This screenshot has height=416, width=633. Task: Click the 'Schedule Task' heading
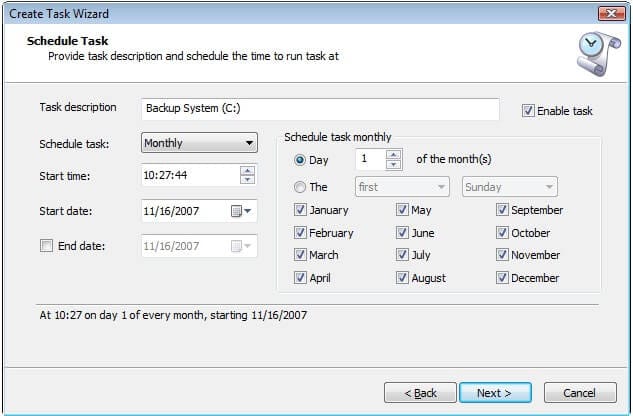tap(67, 41)
